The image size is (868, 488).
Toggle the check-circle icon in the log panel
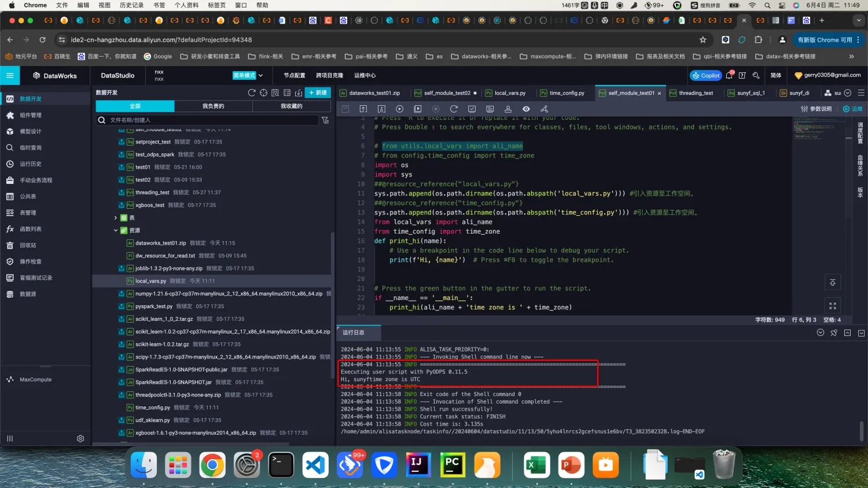coord(820,332)
